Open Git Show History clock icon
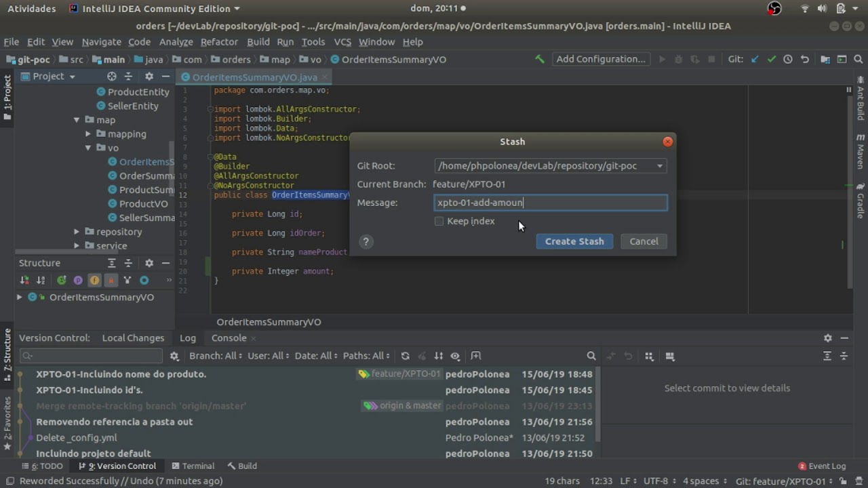 tap(788, 59)
